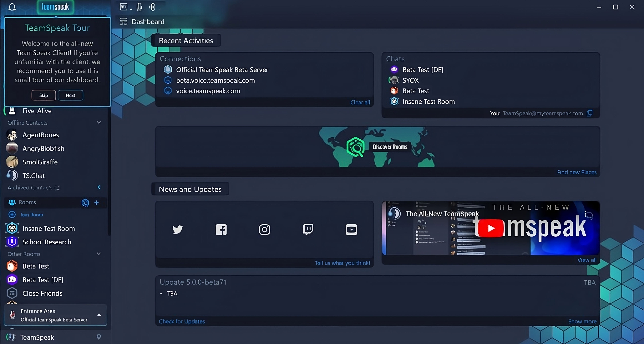The height and width of the screenshot is (344, 644).
Task: Play The All-New TeamSpeak video
Action: pos(491,228)
